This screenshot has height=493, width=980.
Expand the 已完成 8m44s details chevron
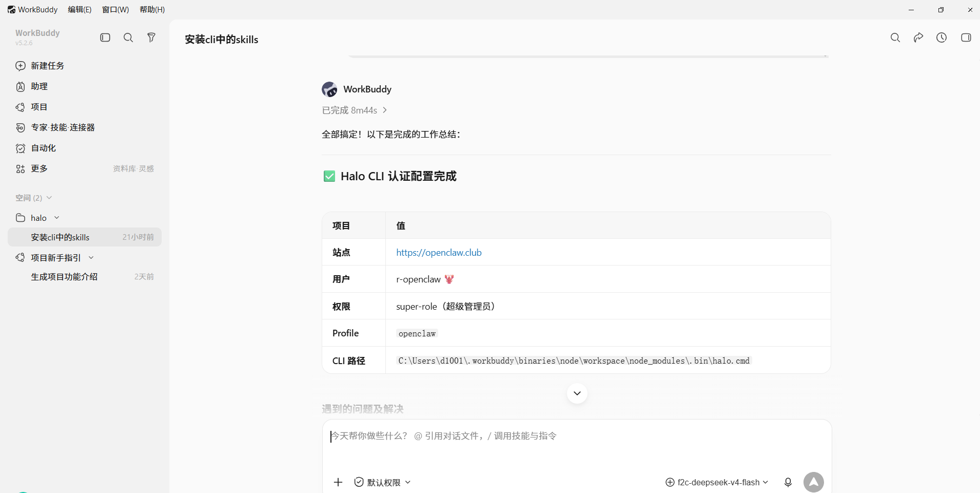click(x=385, y=110)
